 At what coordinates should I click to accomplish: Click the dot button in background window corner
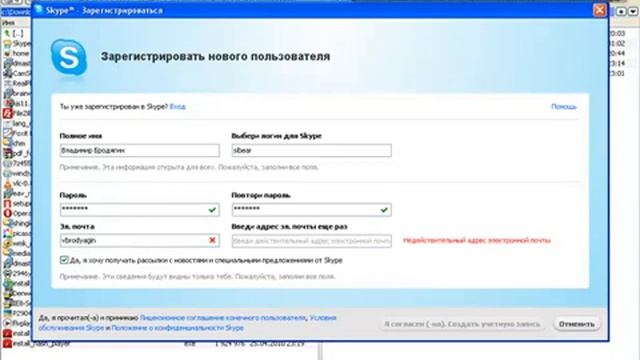(621, 11)
